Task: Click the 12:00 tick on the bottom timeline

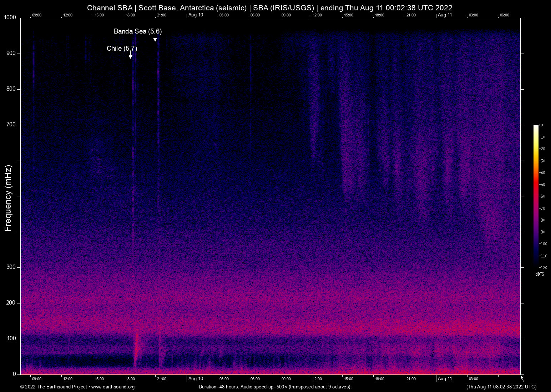Action: pos(67,379)
